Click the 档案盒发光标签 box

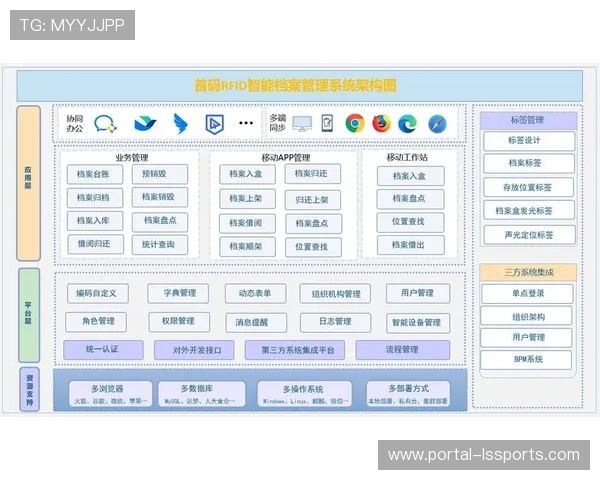pos(529,210)
